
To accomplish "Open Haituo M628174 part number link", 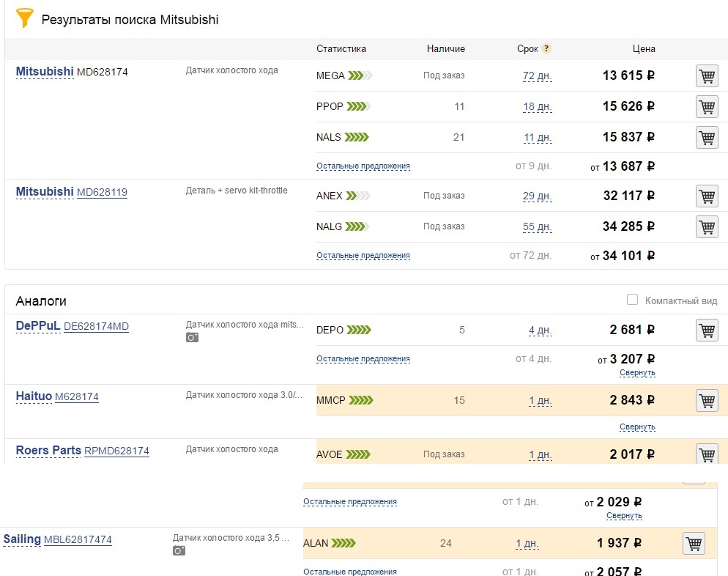I will pyautogui.click(x=77, y=397).
